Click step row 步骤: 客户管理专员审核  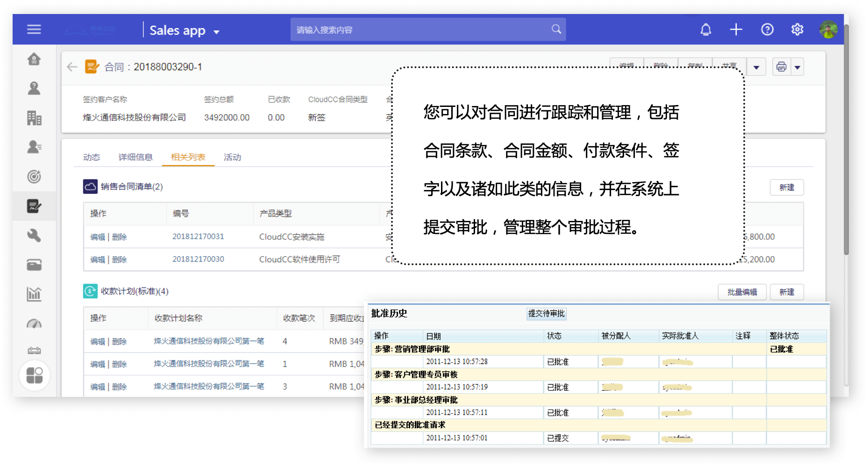[x=569, y=374]
